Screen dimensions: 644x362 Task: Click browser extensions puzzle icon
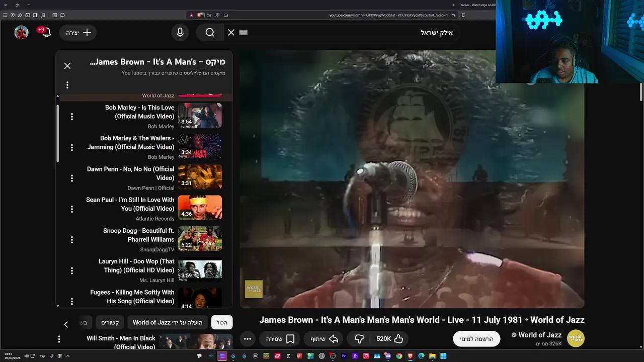[62, 15]
